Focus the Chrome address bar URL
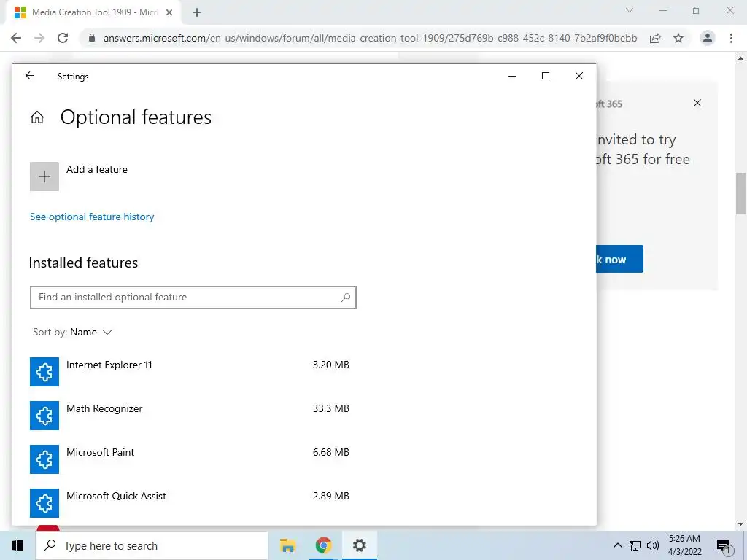The width and height of the screenshot is (747, 560). [x=370, y=38]
